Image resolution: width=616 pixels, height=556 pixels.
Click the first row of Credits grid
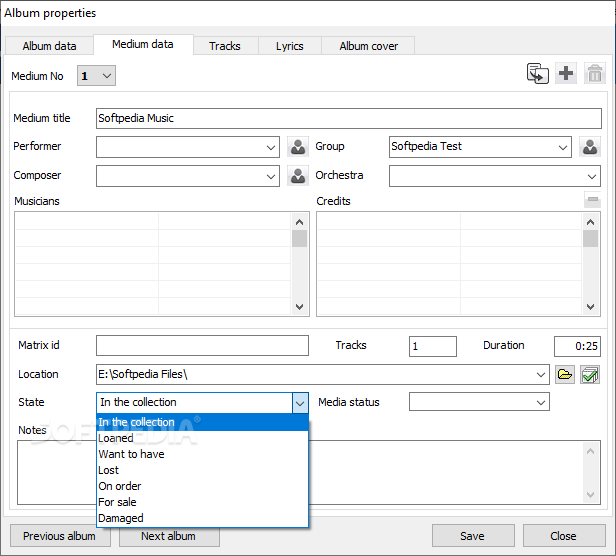tap(449, 221)
